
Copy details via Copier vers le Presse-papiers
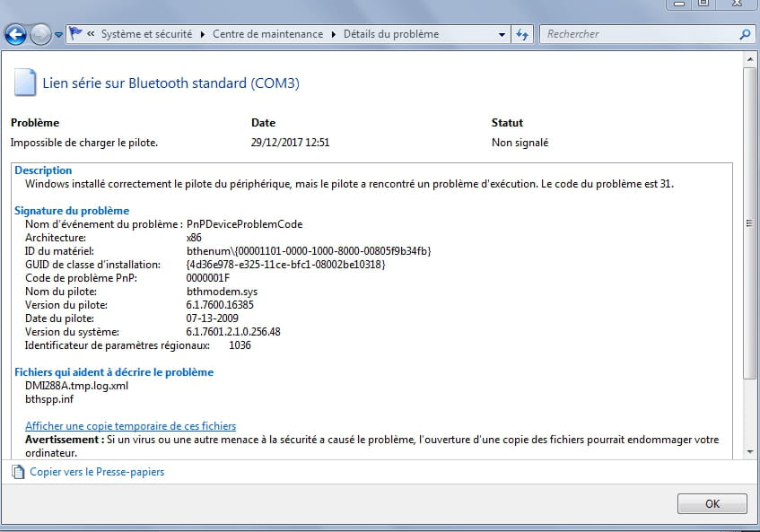click(97, 472)
